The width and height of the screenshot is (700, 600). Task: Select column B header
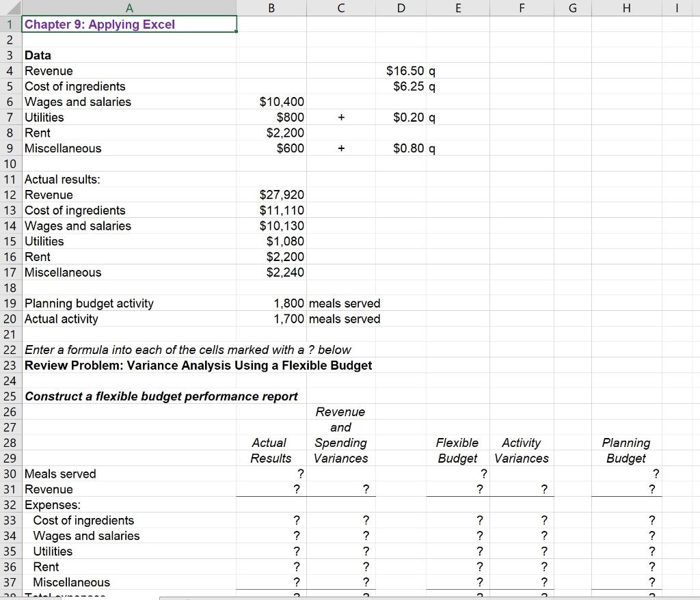(x=271, y=8)
